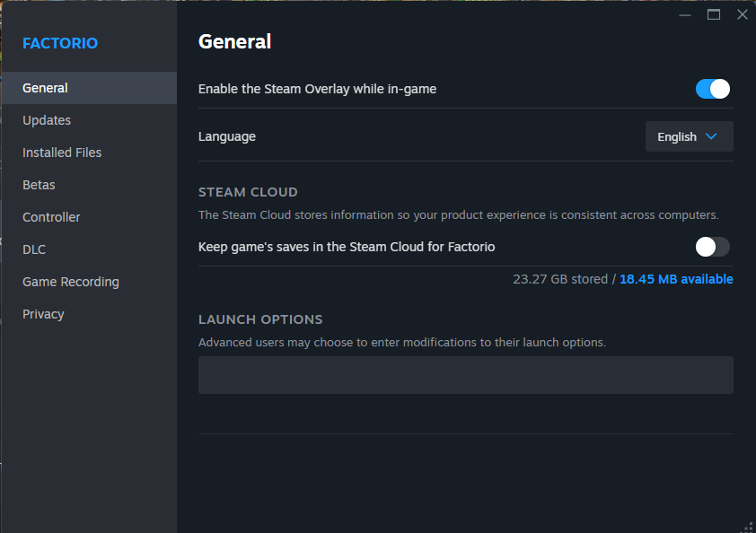
Task: Click the FACTORIO title in the sidebar
Action: [x=60, y=43]
